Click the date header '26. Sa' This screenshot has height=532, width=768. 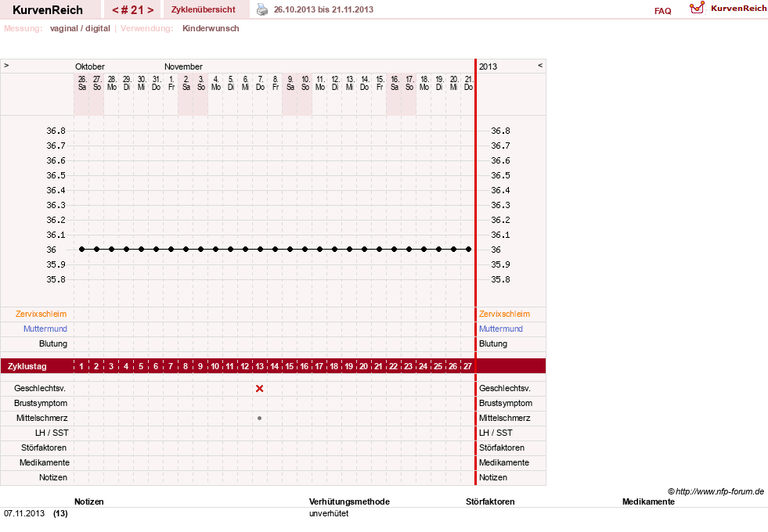[x=81, y=83]
